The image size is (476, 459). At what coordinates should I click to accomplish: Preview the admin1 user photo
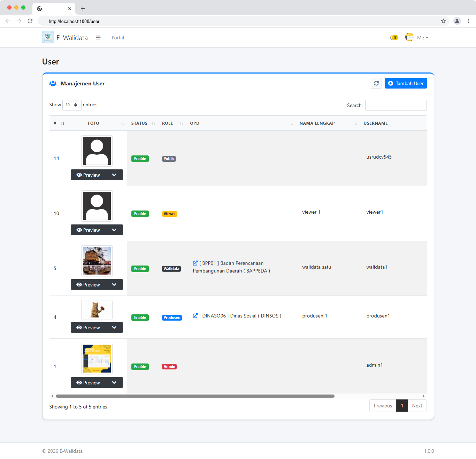[88, 383]
